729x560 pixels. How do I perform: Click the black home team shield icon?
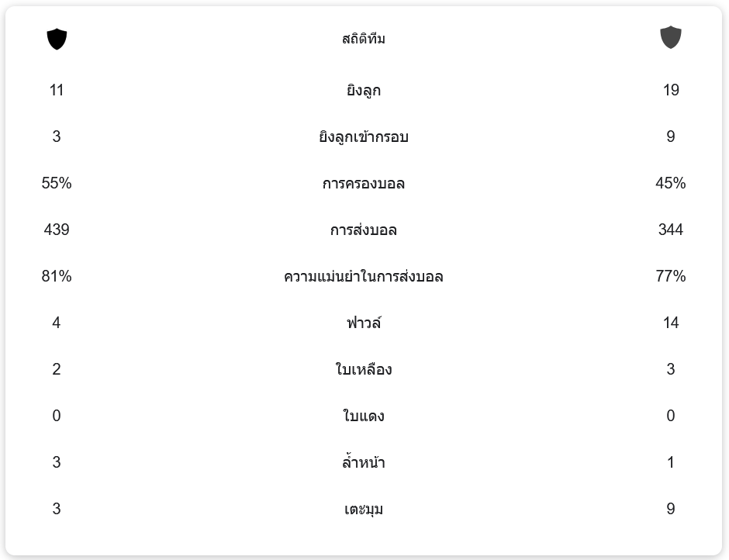coord(57,39)
